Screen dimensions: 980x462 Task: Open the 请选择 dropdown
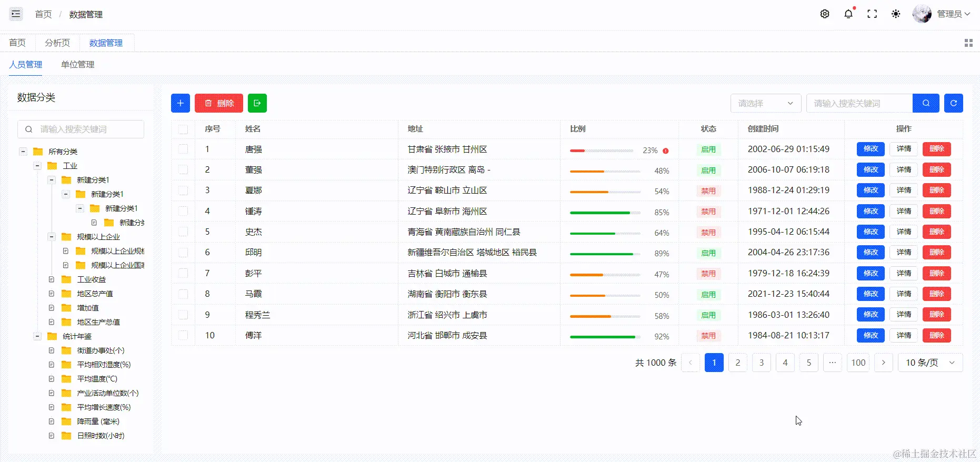pyautogui.click(x=766, y=103)
